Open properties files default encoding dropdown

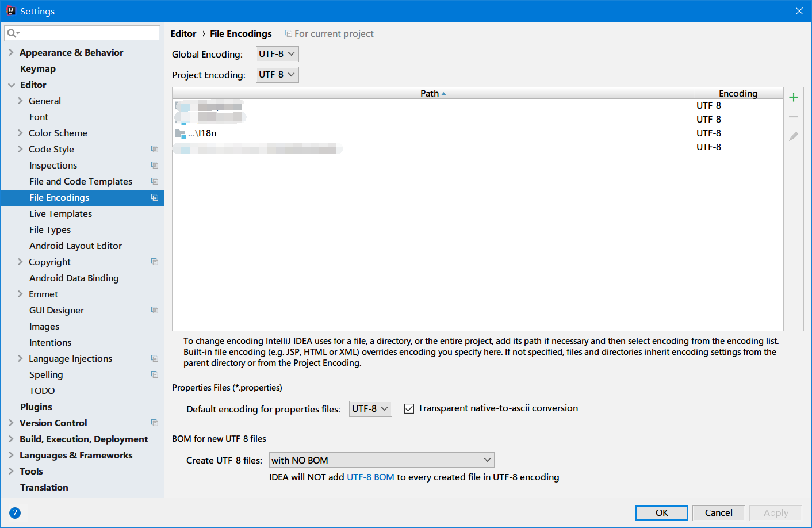pyautogui.click(x=370, y=409)
